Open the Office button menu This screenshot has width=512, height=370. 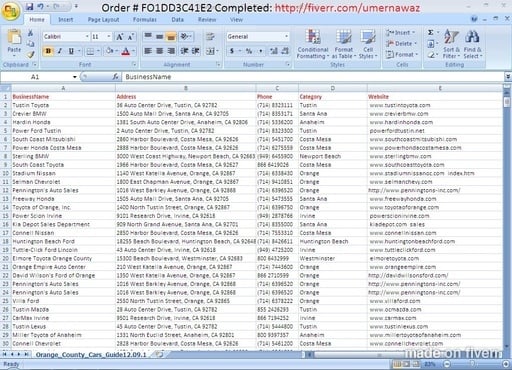click(x=10, y=12)
